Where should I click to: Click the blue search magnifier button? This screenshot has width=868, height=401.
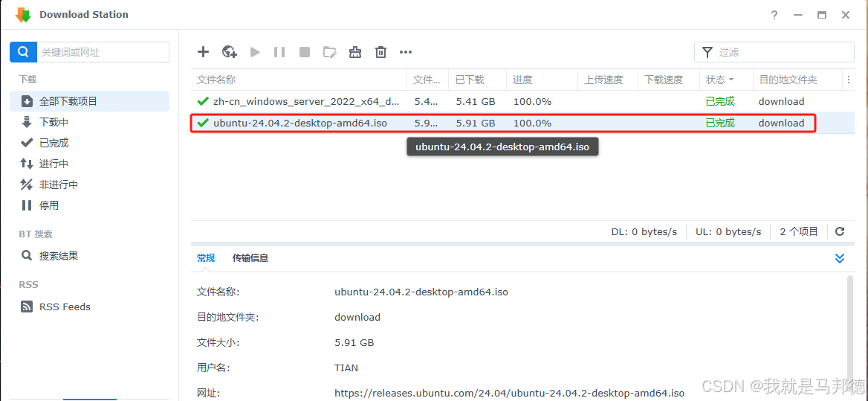[23, 52]
